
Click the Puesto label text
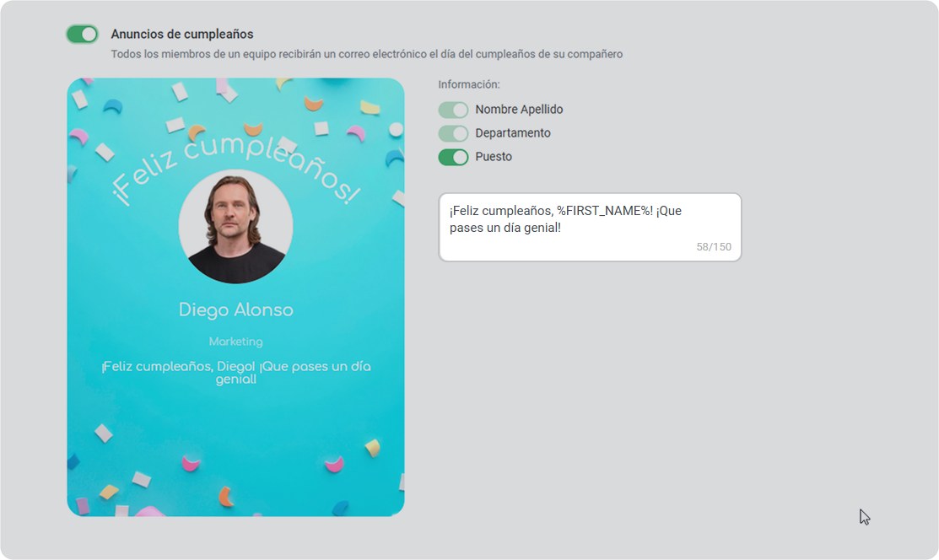[x=494, y=157]
